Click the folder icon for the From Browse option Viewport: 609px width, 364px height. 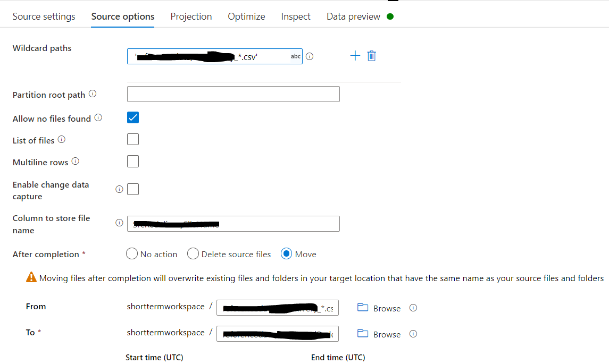click(363, 307)
